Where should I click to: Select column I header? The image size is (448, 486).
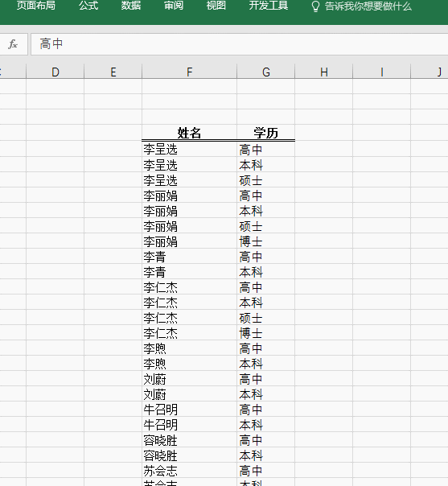point(382,72)
